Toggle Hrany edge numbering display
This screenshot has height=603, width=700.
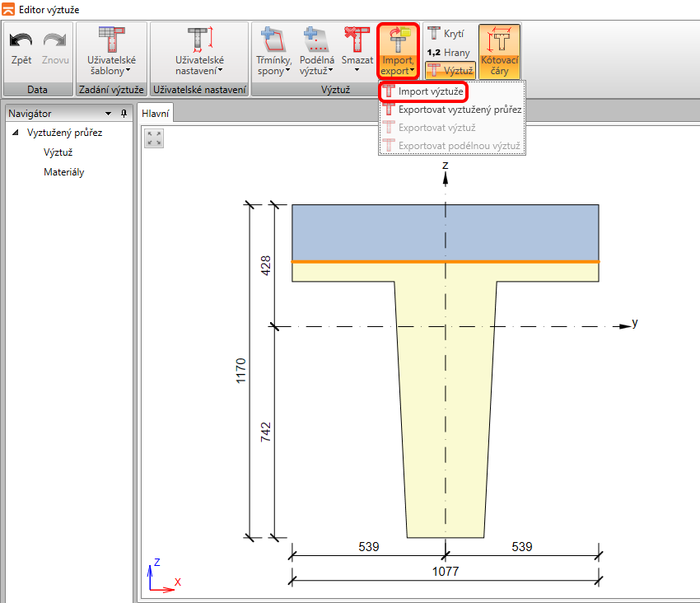click(x=449, y=52)
